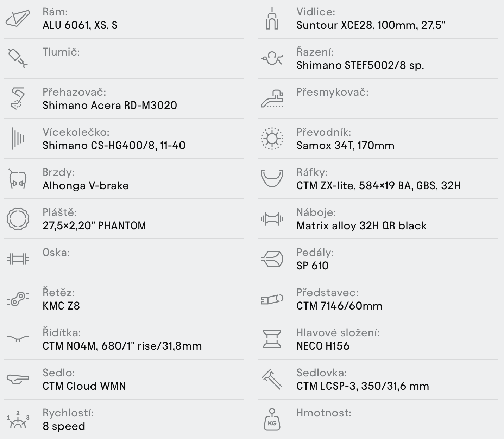
Task: Click the frame icon next to Rám
Action: [x=18, y=18]
